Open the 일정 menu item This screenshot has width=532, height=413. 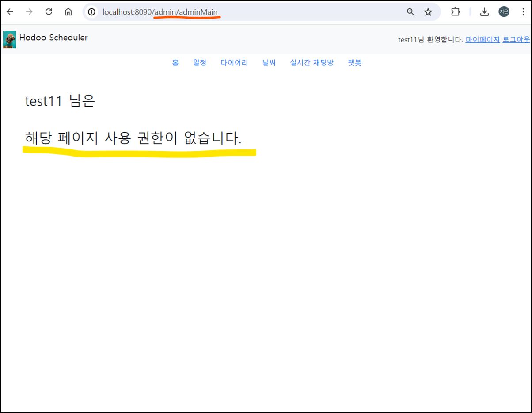click(200, 63)
